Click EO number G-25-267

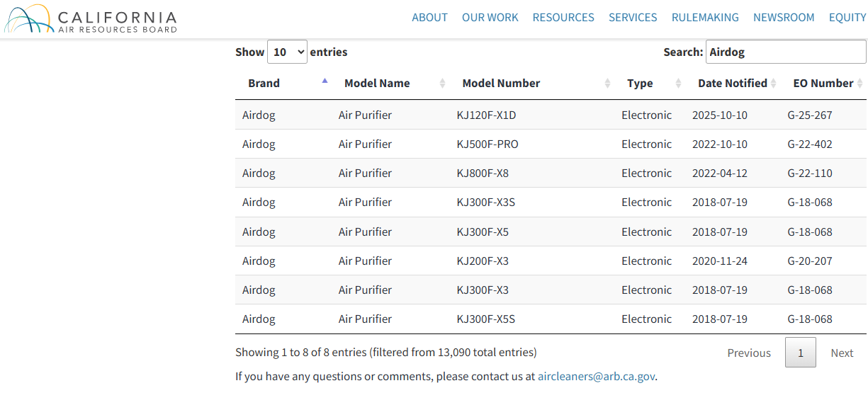[810, 115]
